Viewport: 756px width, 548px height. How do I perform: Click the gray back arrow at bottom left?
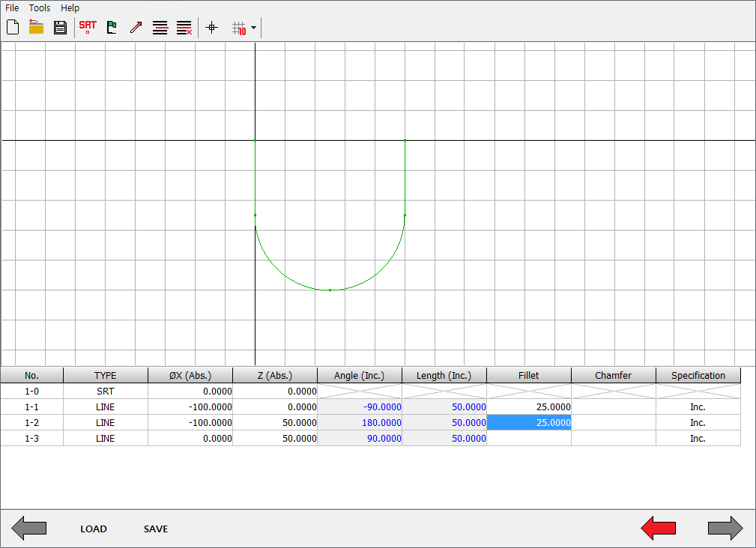click(x=29, y=529)
